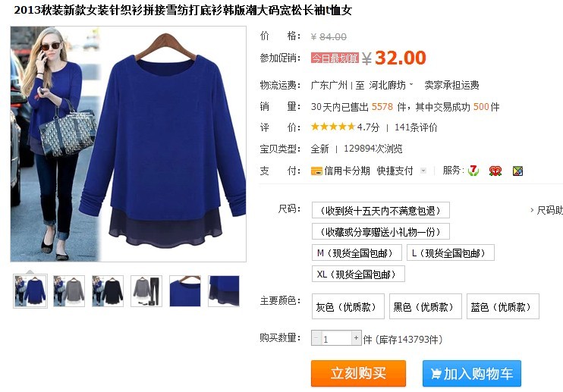View the black sweater thumbnail

(108, 291)
